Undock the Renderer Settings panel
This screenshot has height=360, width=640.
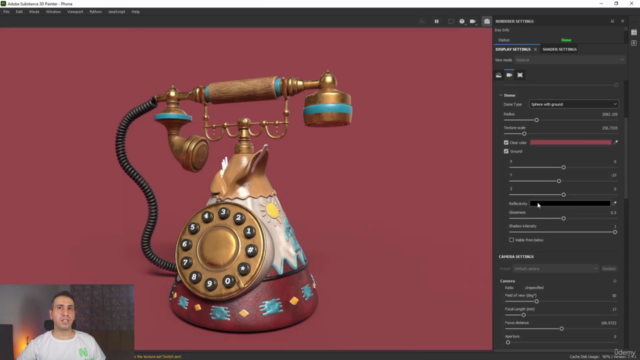click(612, 21)
